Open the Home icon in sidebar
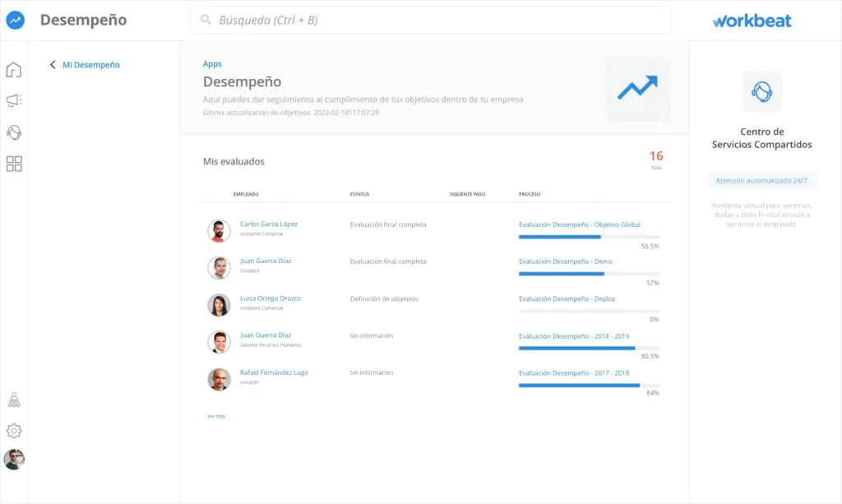 pyautogui.click(x=14, y=70)
